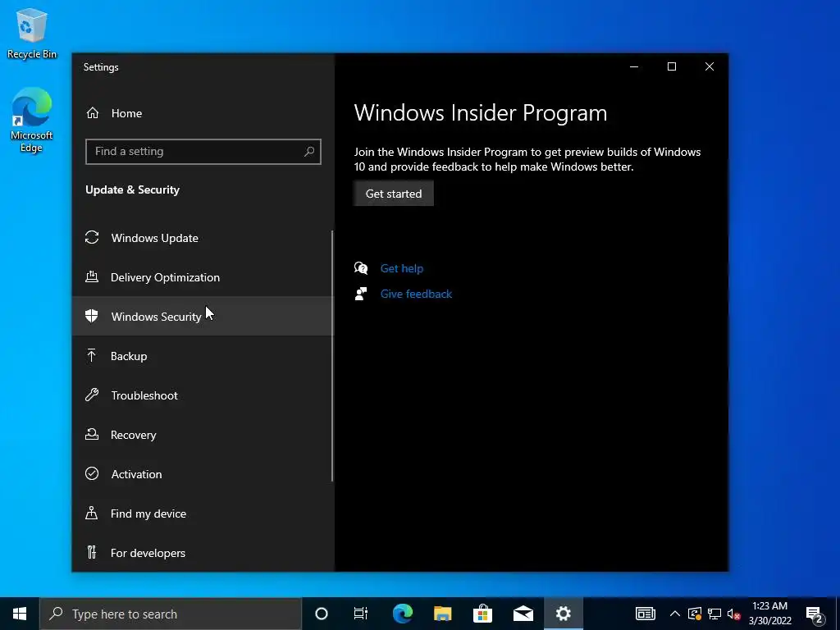Click the Get help chat bubble icon
This screenshot has width=840, height=630.
(x=361, y=268)
